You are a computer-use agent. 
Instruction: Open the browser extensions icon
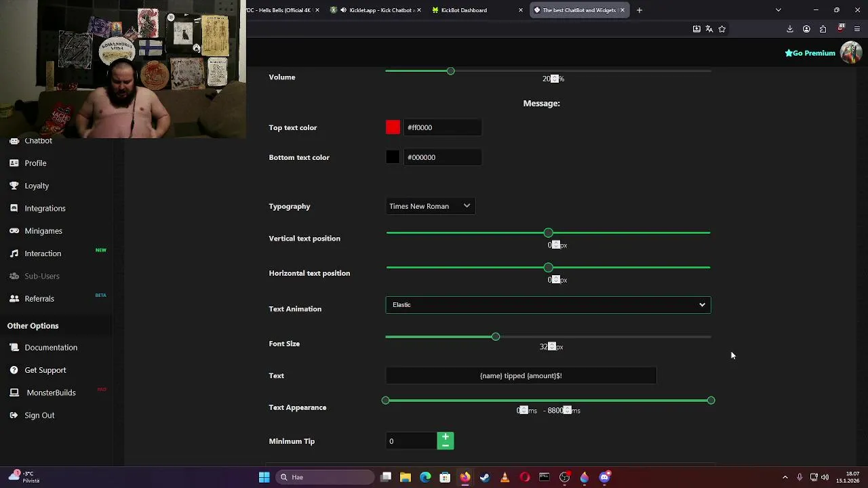(823, 29)
